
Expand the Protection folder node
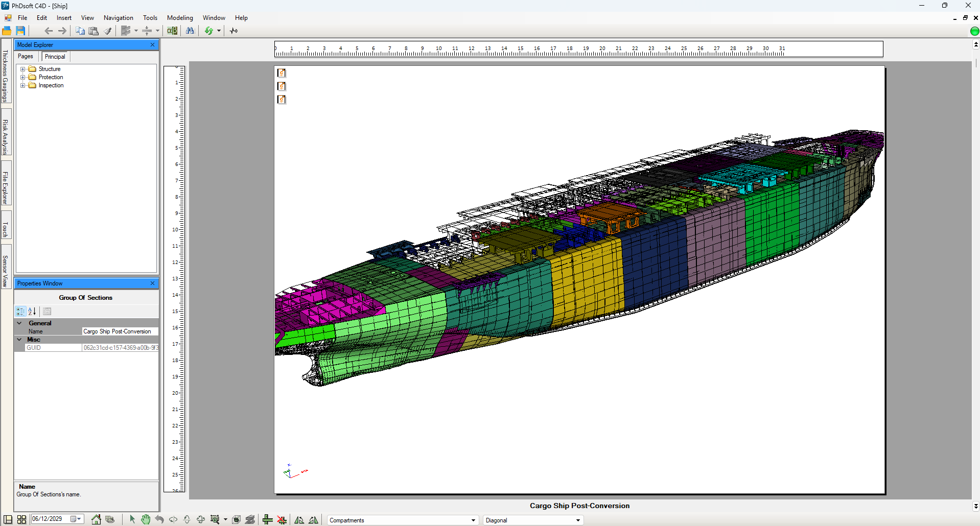[x=22, y=77]
